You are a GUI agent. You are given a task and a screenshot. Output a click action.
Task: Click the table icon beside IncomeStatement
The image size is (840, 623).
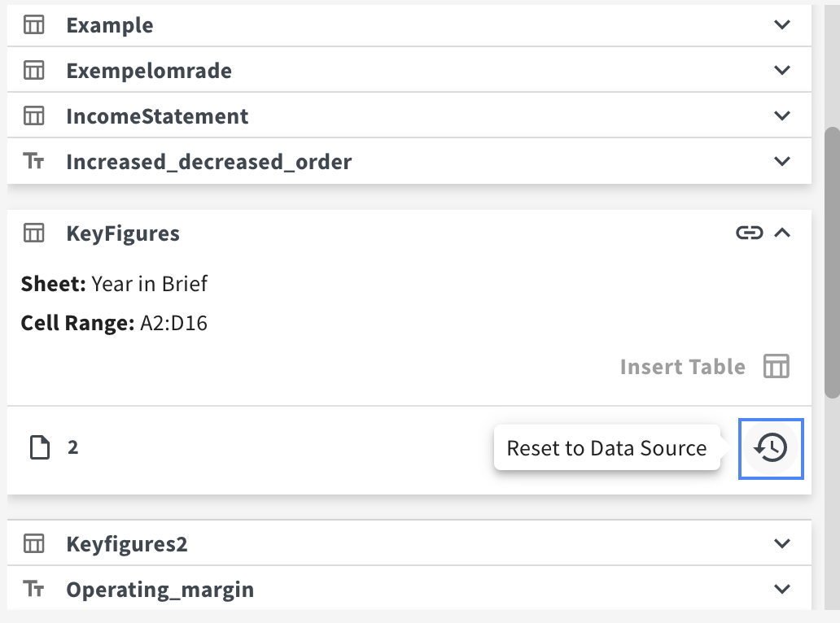(x=33, y=115)
